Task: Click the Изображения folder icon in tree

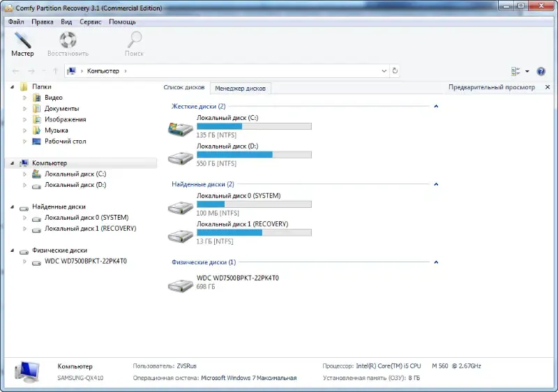Action: tap(36, 119)
